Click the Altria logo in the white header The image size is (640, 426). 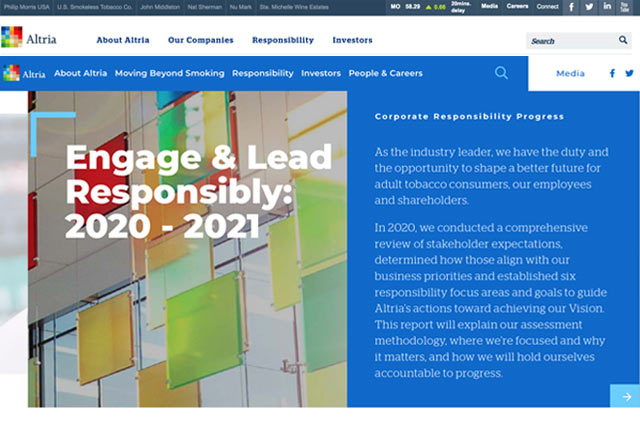[x=29, y=38]
